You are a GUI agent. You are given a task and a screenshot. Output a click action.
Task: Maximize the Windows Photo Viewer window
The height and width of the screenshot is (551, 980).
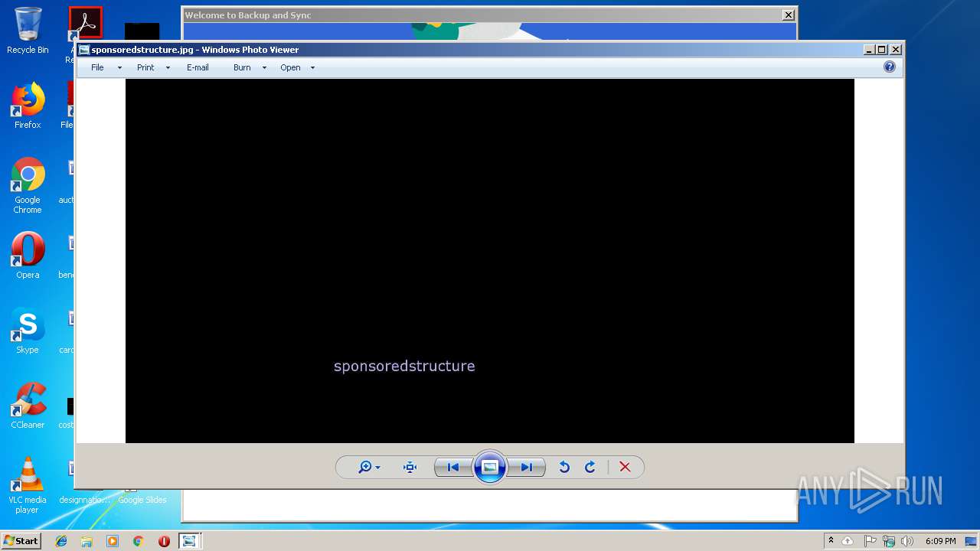[882, 50]
